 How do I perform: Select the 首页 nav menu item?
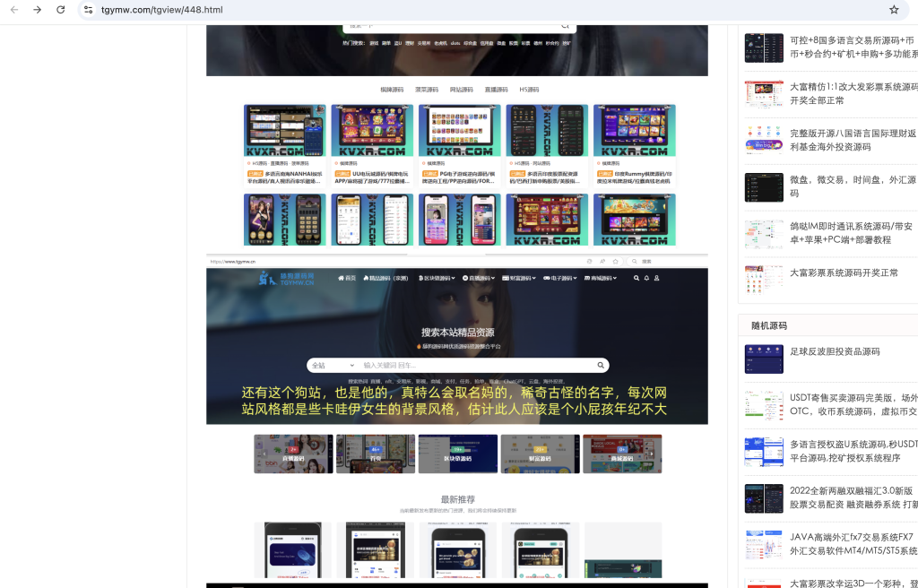click(347, 279)
